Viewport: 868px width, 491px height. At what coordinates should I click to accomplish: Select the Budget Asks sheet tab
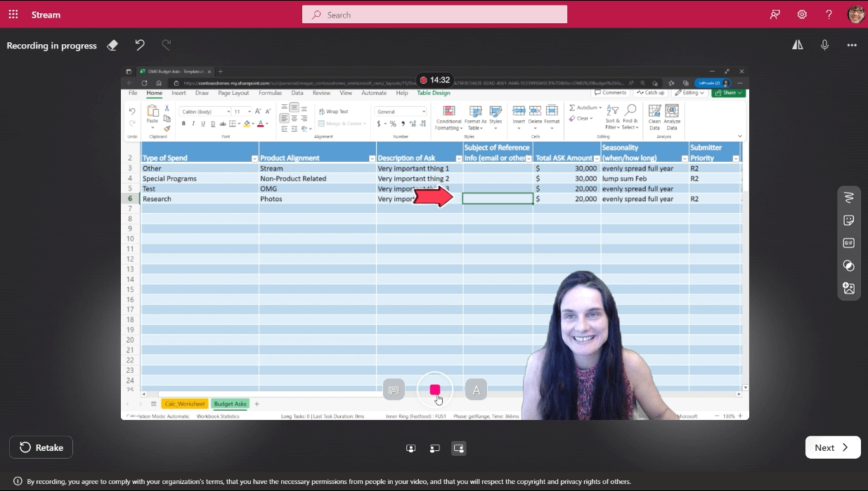coord(231,404)
